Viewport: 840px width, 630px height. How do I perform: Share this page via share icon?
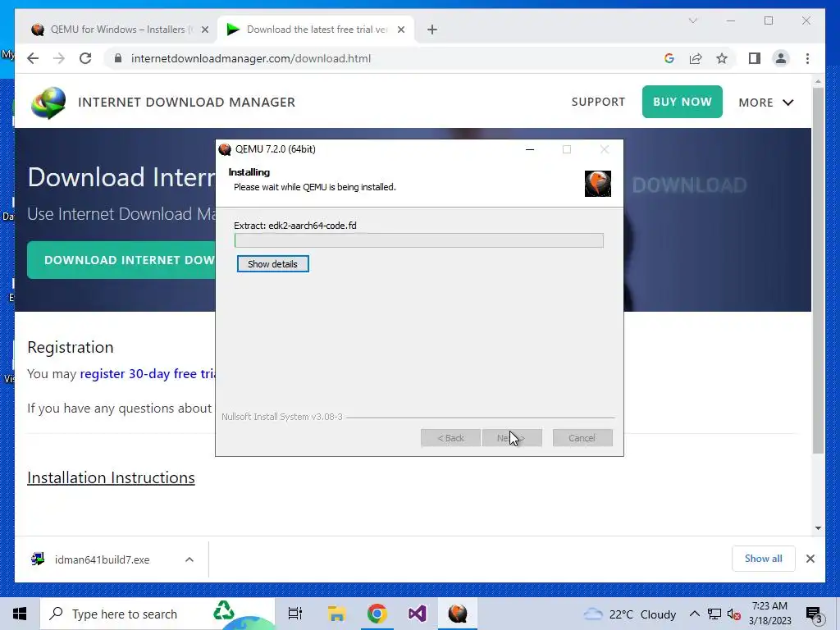point(696,58)
